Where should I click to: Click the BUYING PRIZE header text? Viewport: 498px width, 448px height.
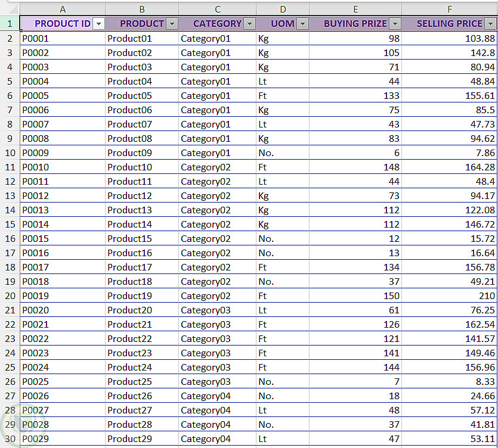point(355,24)
